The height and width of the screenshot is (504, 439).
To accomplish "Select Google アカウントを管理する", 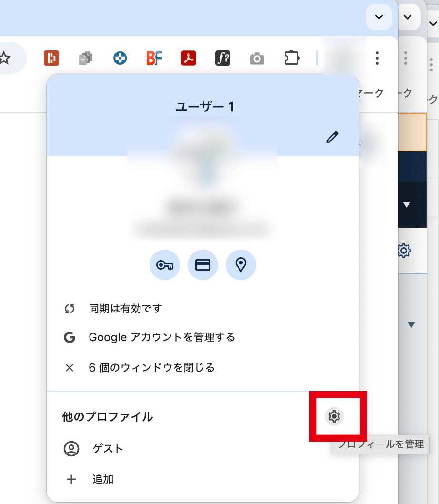I will point(203,337).
